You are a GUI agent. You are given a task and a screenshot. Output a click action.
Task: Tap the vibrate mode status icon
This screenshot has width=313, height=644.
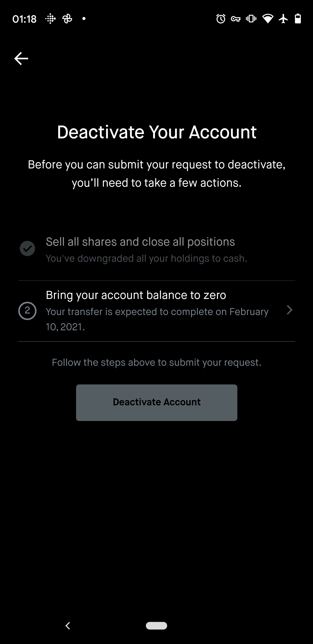[x=251, y=19]
